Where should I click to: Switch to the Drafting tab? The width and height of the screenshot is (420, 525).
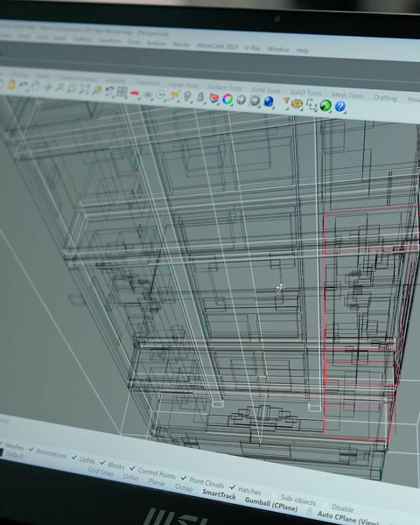385,97
